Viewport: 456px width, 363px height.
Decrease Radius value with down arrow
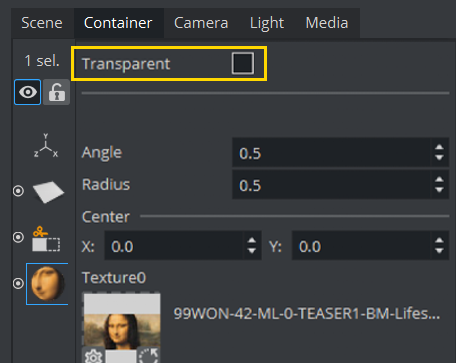(439, 190)
